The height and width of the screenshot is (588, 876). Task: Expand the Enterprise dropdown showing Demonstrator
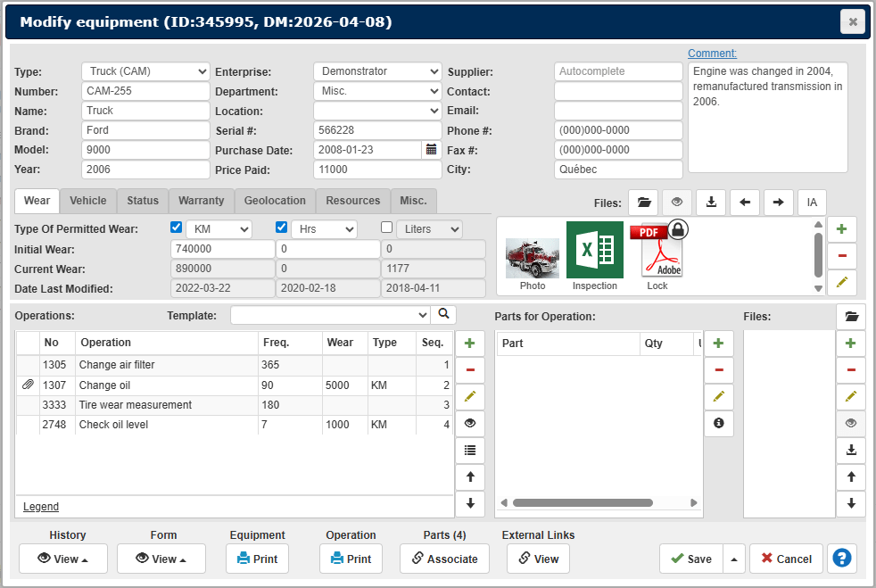[x=377, y=71]
